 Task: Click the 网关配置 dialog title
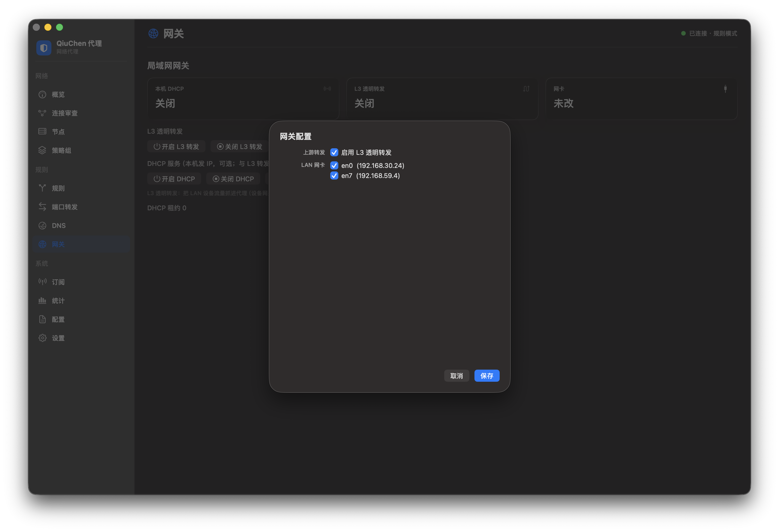coord(296,136)
